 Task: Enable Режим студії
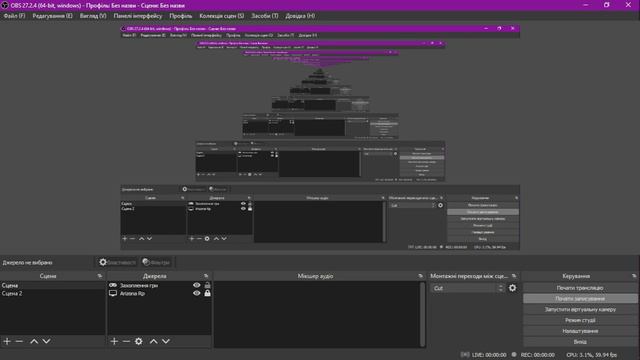[580, 320]
